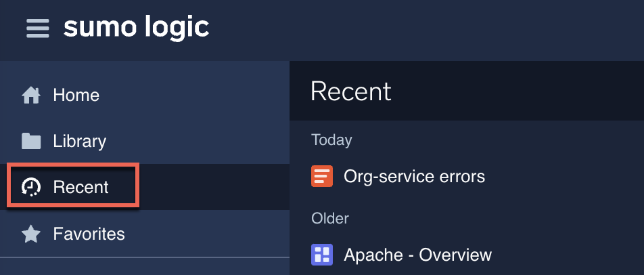Go to the Home tab
Image resolution: width=644 pixels, height=275 pixels.
point(76,96)
